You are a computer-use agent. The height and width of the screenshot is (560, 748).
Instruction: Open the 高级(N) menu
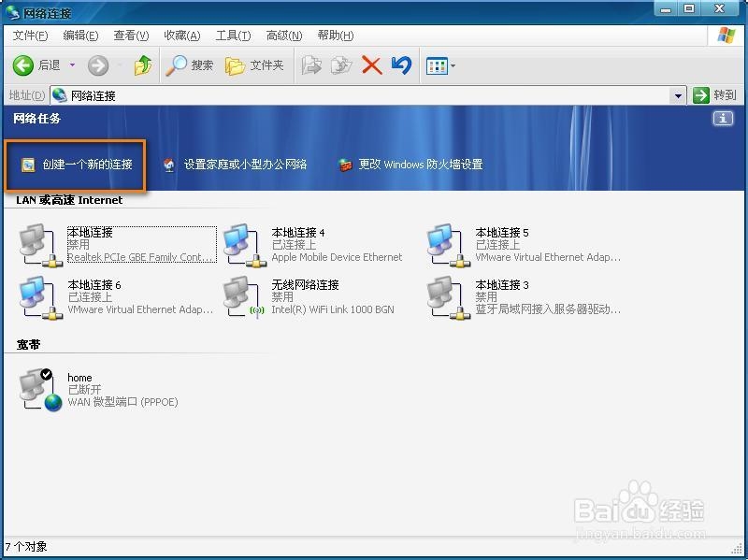pyautogui.click(x=284, y=36)
